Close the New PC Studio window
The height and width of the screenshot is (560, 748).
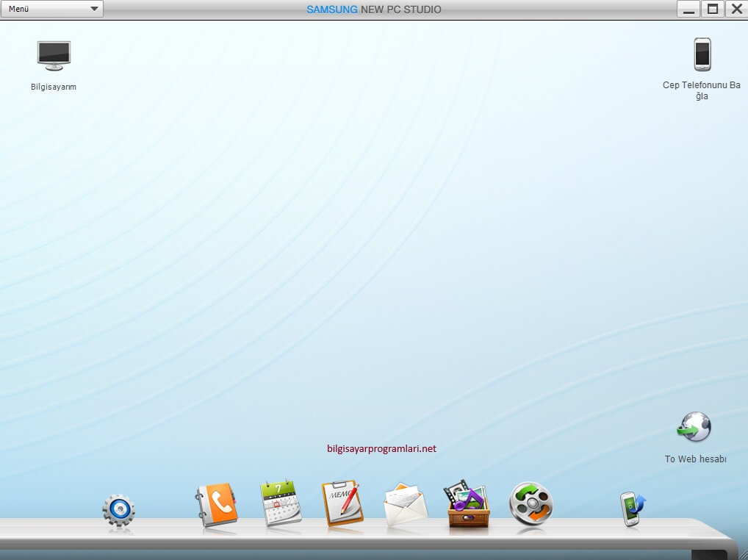point(736,9)
